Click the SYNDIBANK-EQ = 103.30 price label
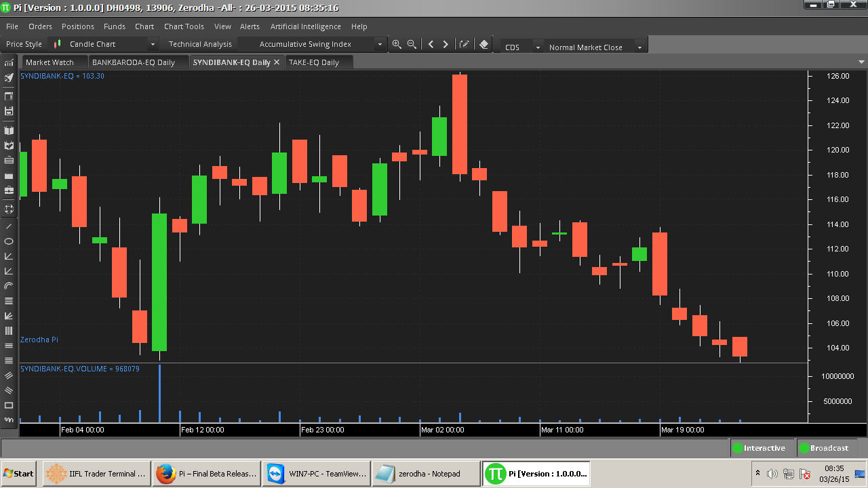Viewport: 868px width, 488px height. pyautogui.click(x=62, y=76)
